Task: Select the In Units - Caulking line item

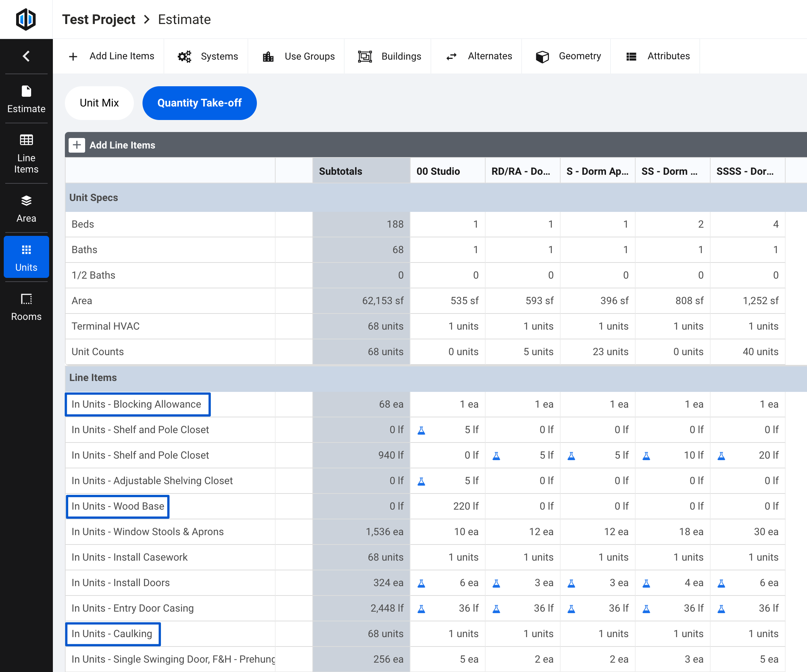Action: click(x=113, y=634)
